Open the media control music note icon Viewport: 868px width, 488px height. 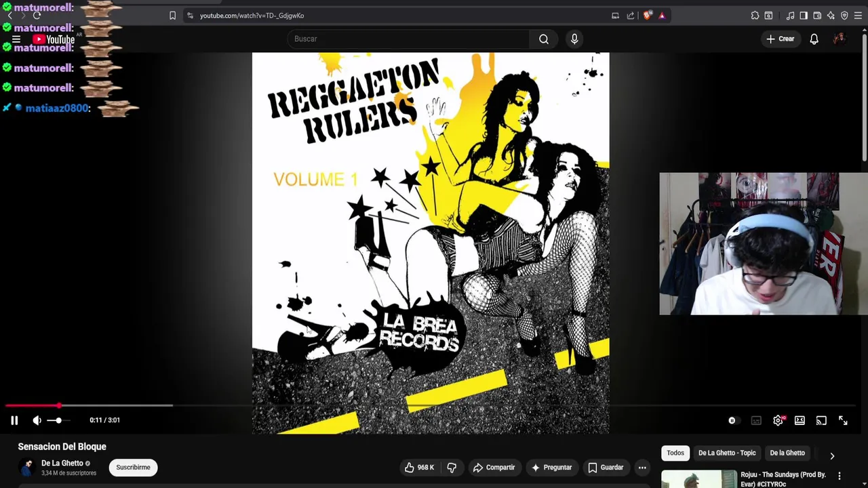(x=790, y=16)
